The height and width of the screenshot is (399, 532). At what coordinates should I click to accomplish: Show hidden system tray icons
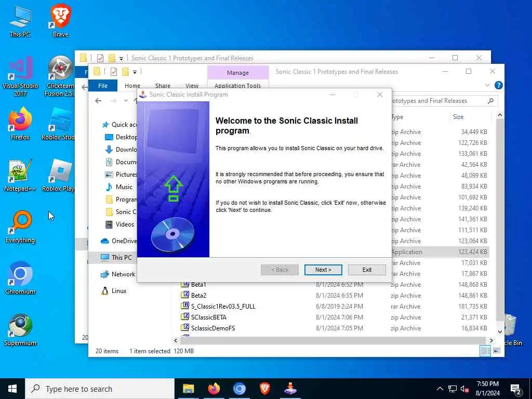pos(440,389)
